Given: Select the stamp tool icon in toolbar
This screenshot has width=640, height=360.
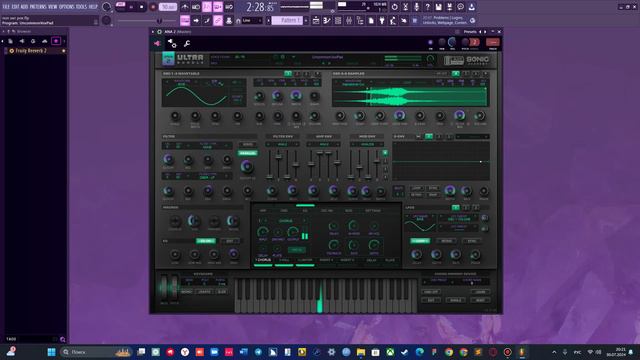Looking at the screenshot, I should 229,20.
